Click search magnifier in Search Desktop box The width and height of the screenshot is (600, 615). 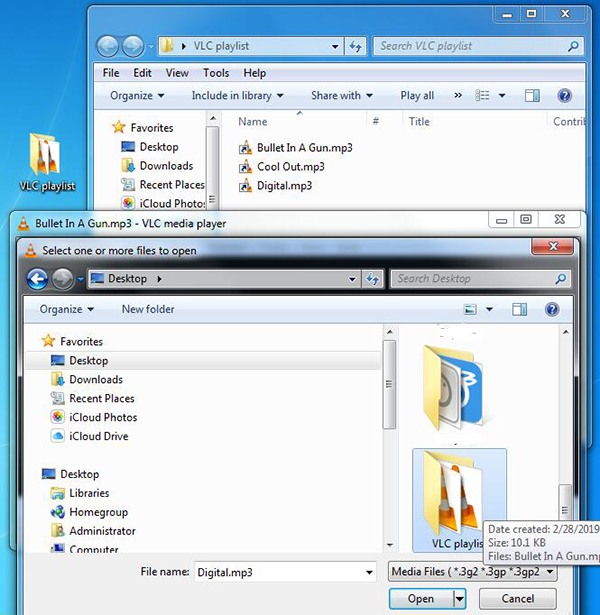coord(561,279)
